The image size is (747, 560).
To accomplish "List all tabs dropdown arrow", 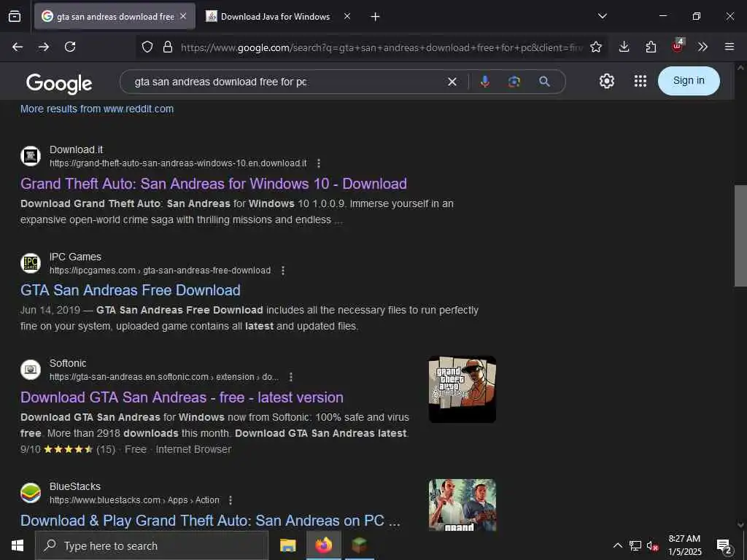I will 603,16.
